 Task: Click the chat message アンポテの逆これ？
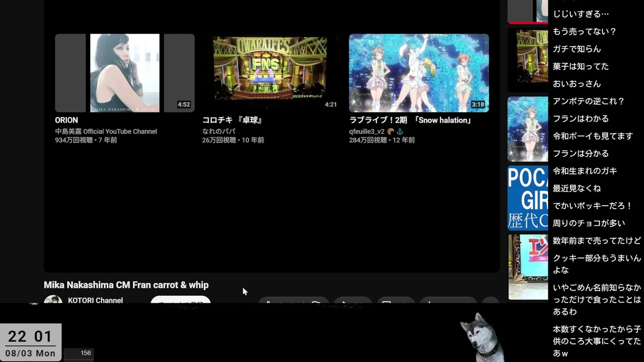coord(589,101)
